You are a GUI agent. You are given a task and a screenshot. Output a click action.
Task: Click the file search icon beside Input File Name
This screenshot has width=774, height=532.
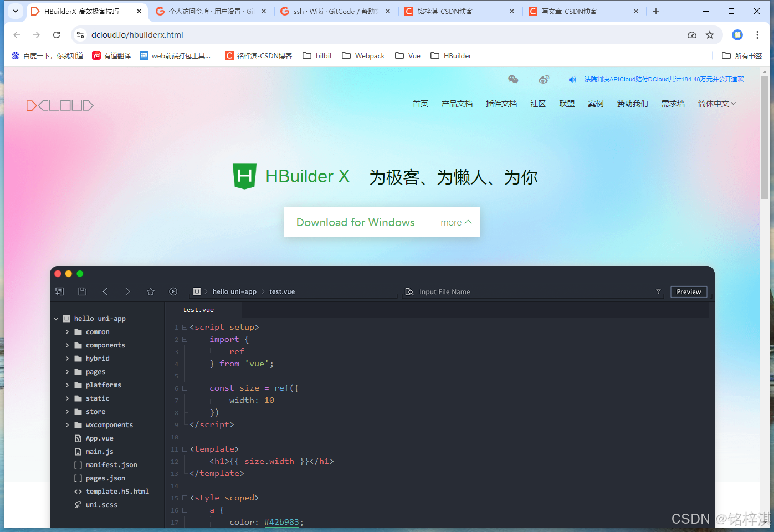(x=409, y=291)
